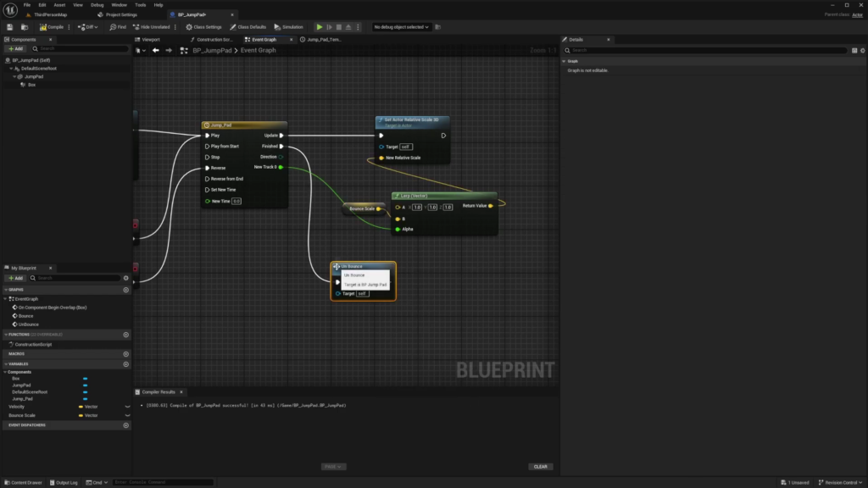
Task: Open My Blueprint settings gear
Action: [125, 278]
